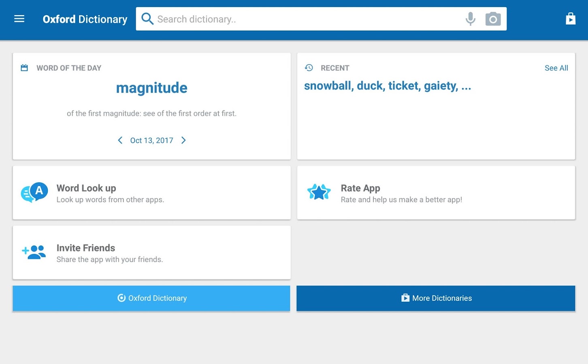
Task: Open the Invite Friends card
Action: [x=152, y=252]
